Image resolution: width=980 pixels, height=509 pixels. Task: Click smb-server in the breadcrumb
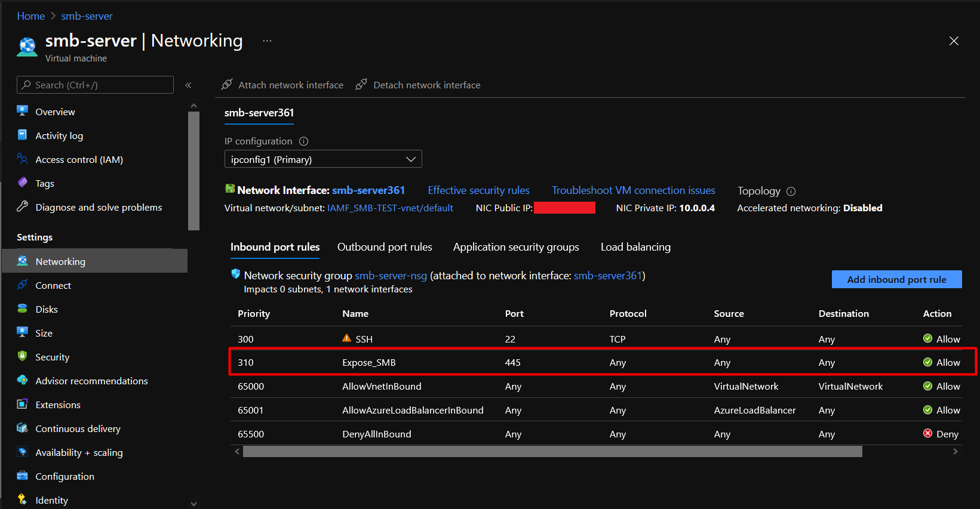[87, 16]
